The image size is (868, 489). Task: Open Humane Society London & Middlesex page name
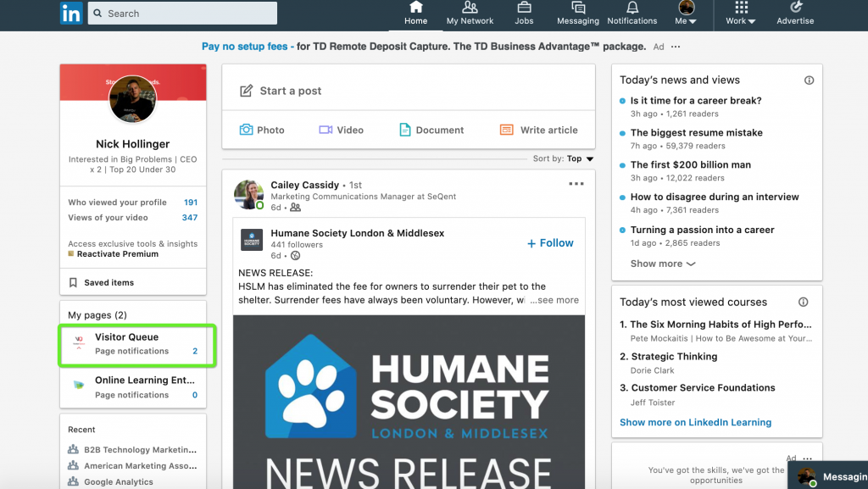click(x=358, y=233)
